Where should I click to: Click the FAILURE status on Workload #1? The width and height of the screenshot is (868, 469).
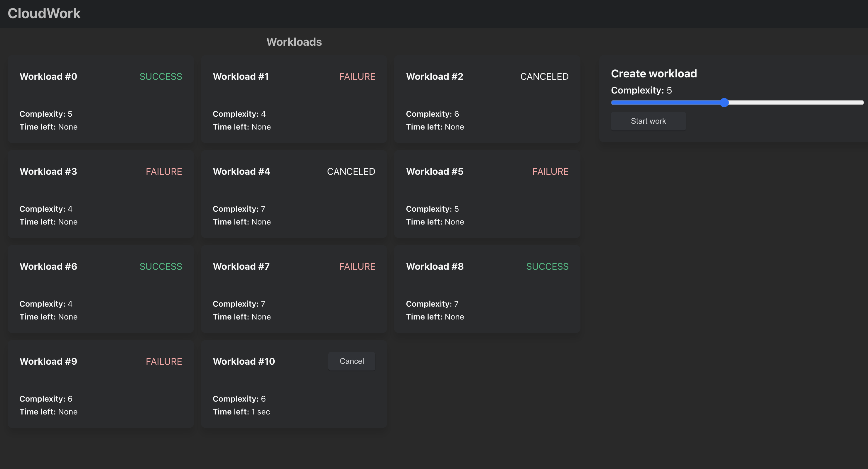(357, 77)
